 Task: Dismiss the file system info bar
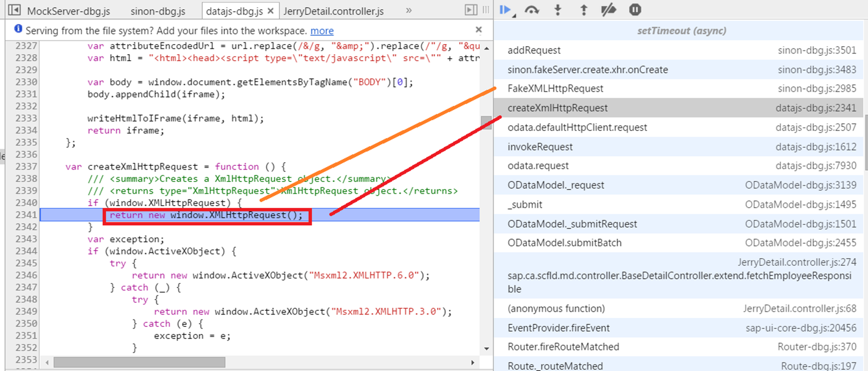point(479,30)
